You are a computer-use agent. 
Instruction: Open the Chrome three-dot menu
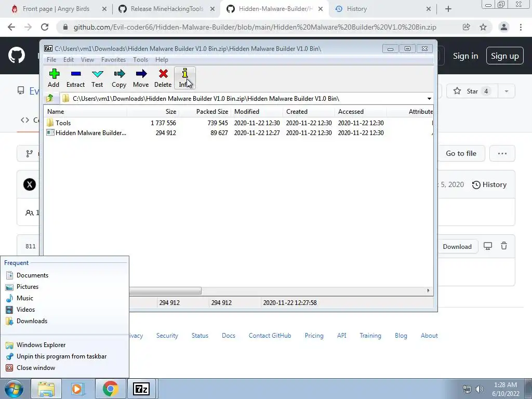[521, 27]
